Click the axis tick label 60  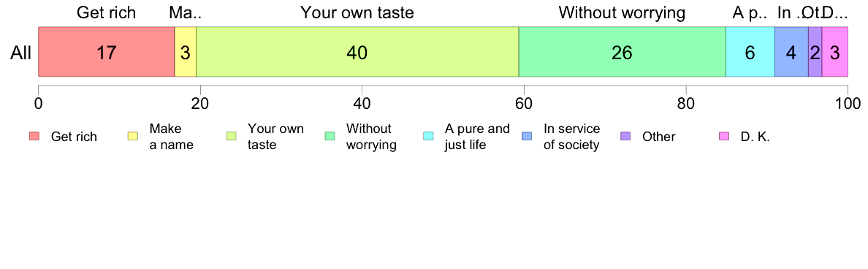524,103
